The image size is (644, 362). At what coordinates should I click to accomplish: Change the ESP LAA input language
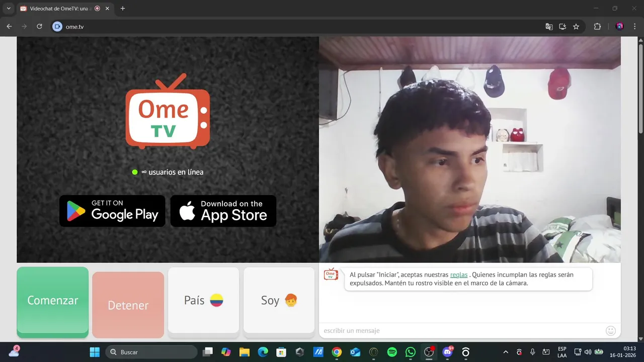click(x=562, y=352)
